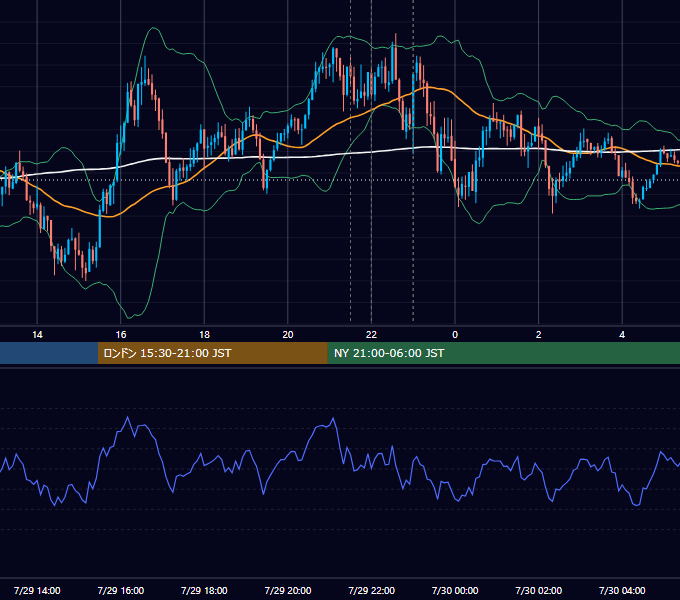Click the 7/30 04:00 date label
This screenshot has height=600, width=680.
[622, 590]
